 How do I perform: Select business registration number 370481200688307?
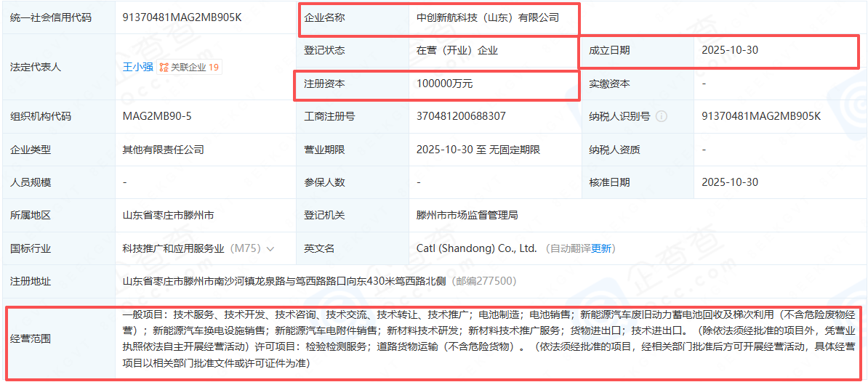(461, 116)
